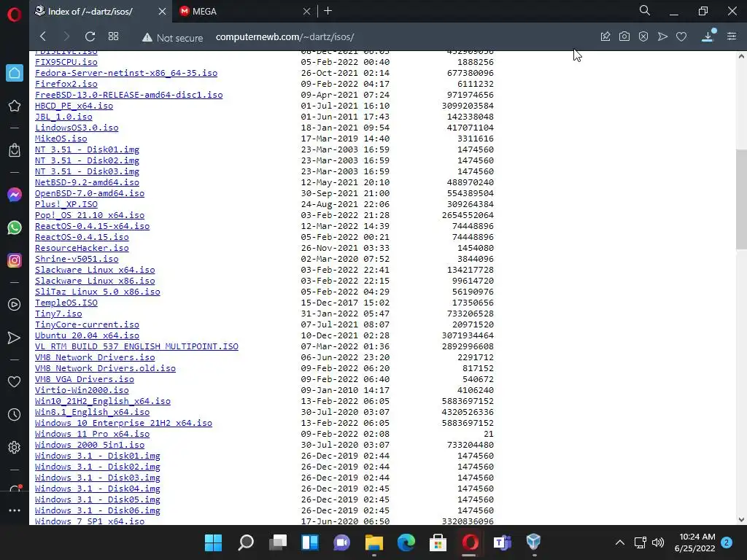Send page to My Flow toolbar icon
The height and width of the screenshot is (560, 747).
(x=662, y=36)
